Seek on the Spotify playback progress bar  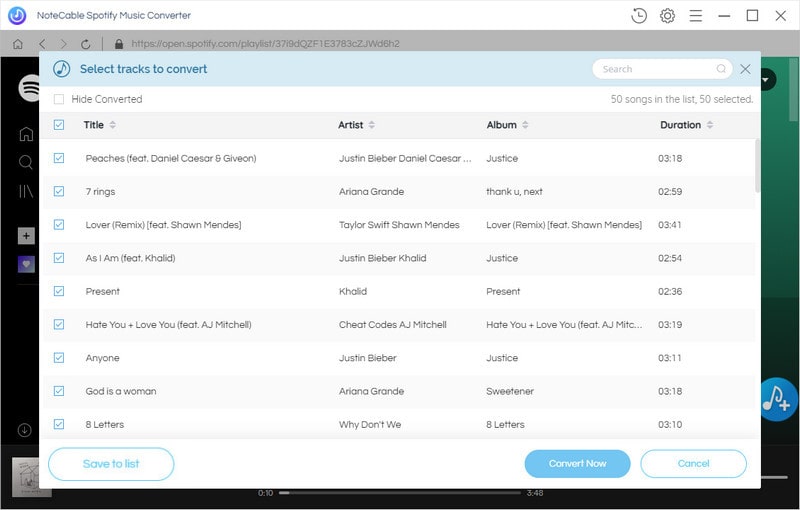400,493
